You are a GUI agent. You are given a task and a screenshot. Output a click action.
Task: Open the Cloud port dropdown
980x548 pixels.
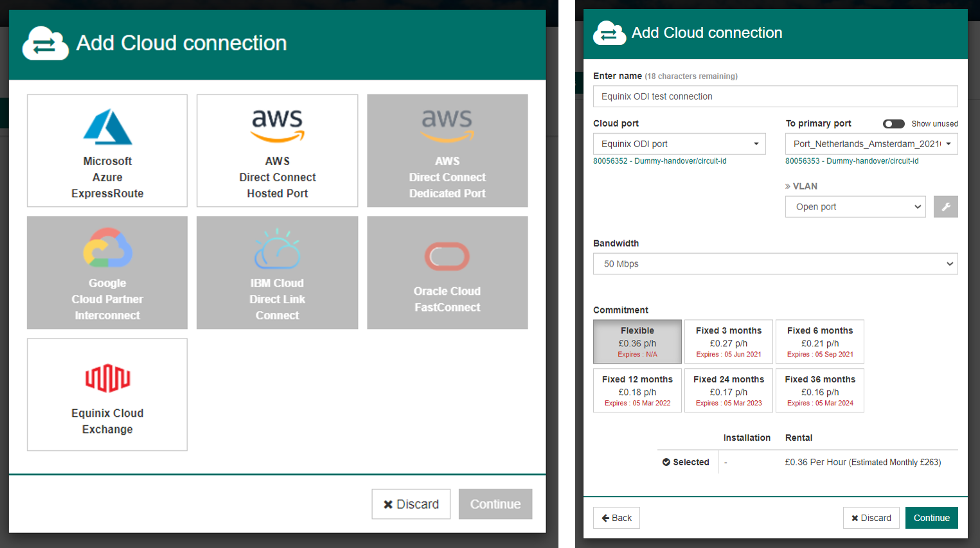[x=679, y=144]
